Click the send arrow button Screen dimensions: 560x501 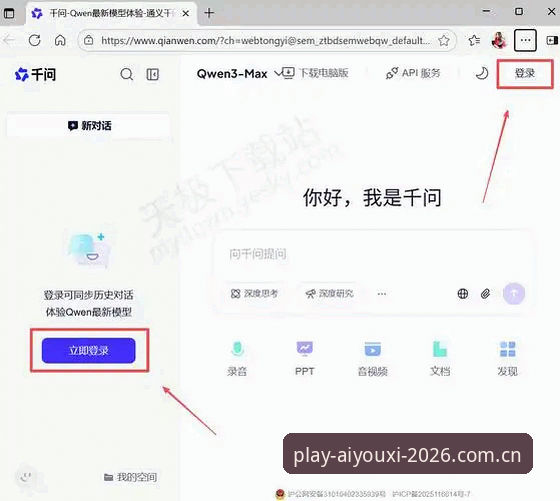coord(514,294)
